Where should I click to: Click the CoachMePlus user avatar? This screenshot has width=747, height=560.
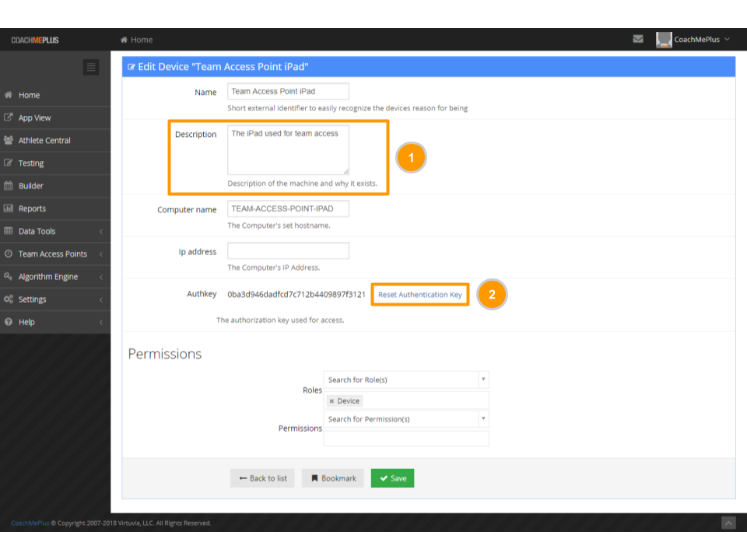[x=664, y=40]
